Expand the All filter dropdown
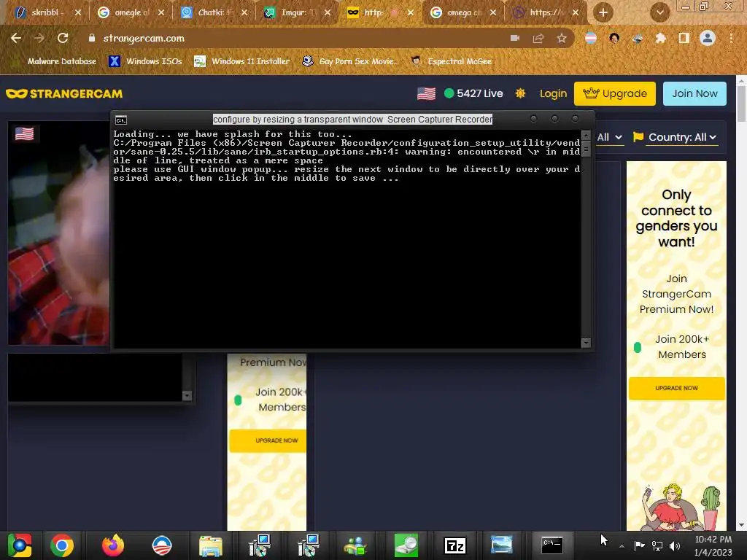The height and width of the screenshot is (560, 747). coord(610,137)
